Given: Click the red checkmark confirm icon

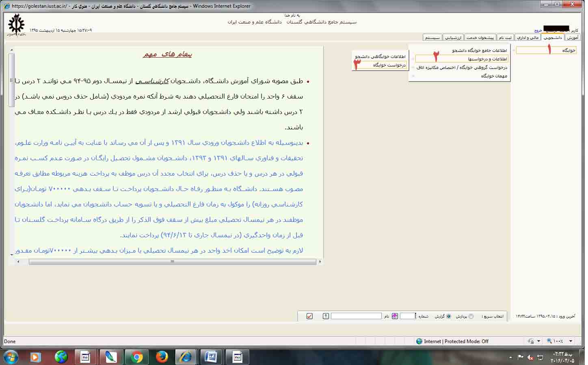Looking at the screenshot, I should coord(309,316).
